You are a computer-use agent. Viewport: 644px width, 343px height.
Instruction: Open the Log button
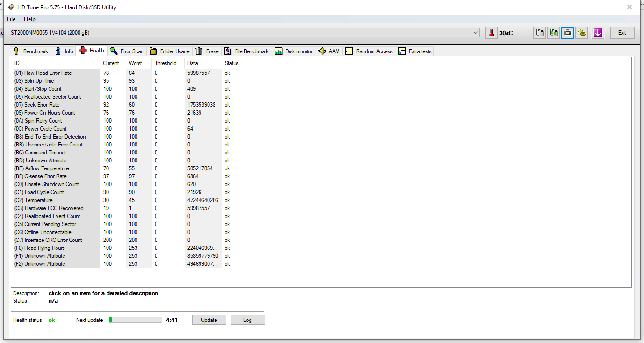(248, 320)
